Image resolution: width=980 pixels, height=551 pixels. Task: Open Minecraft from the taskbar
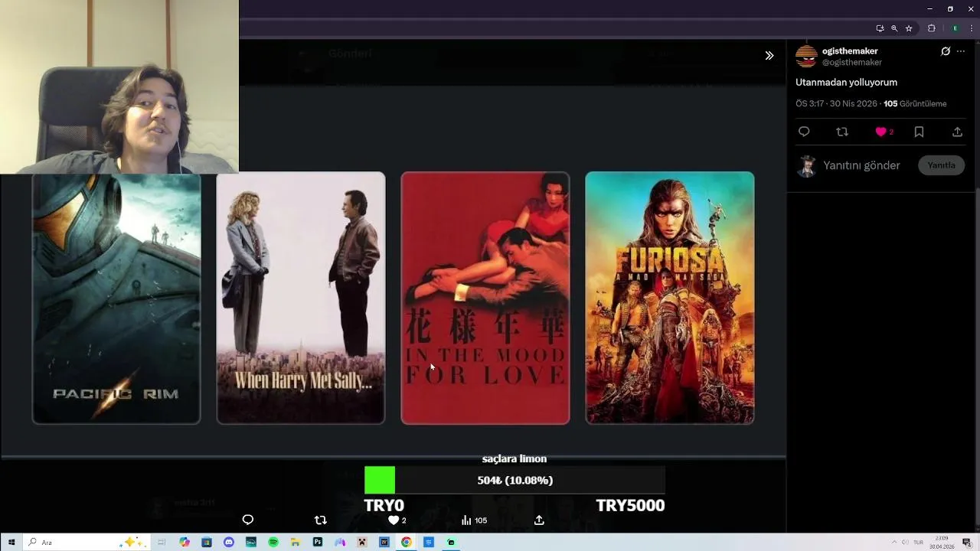(x=362, y=543)
